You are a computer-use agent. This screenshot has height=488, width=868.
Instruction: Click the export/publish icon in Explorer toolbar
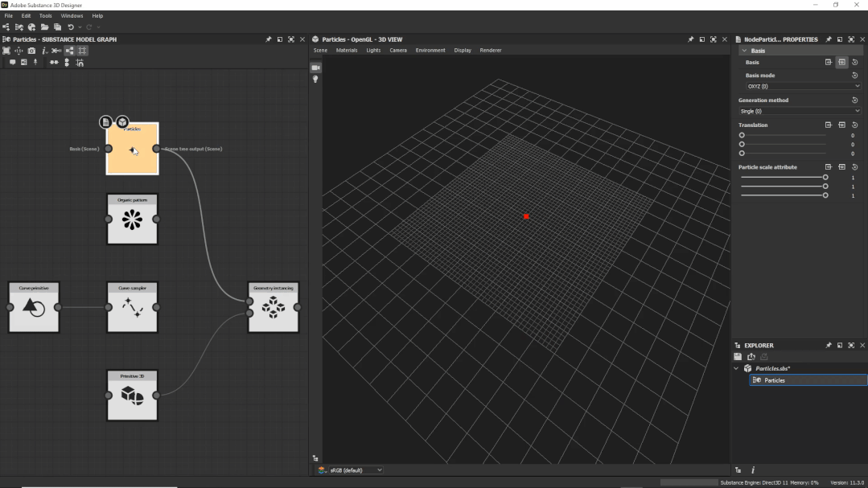click(751, 357)
